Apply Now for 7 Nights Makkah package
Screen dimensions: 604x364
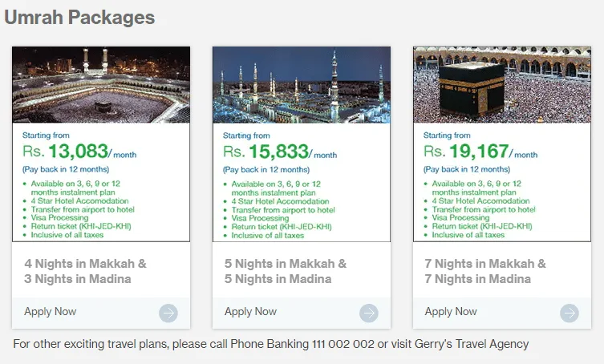(451, 311)
